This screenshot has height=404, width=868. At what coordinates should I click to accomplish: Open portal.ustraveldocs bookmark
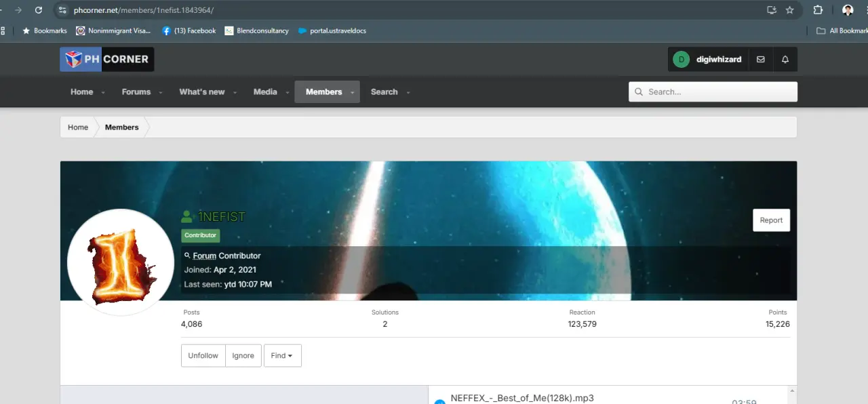332,31
